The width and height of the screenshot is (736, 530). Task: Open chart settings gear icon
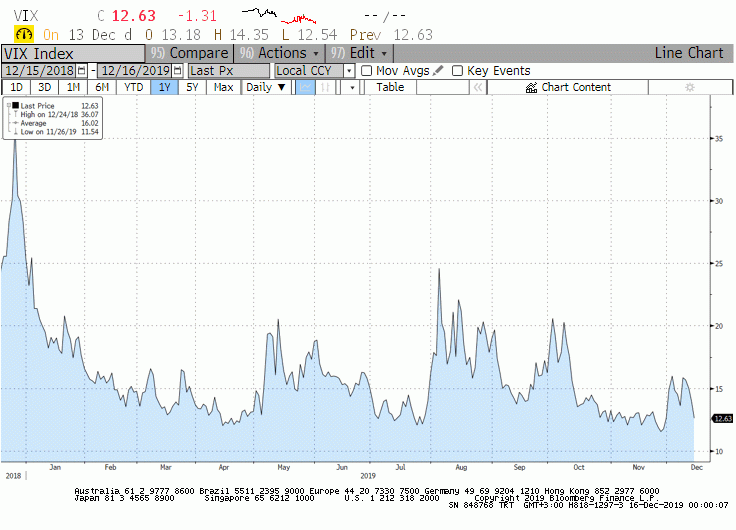pyautogui.click(x=690, y=87)
